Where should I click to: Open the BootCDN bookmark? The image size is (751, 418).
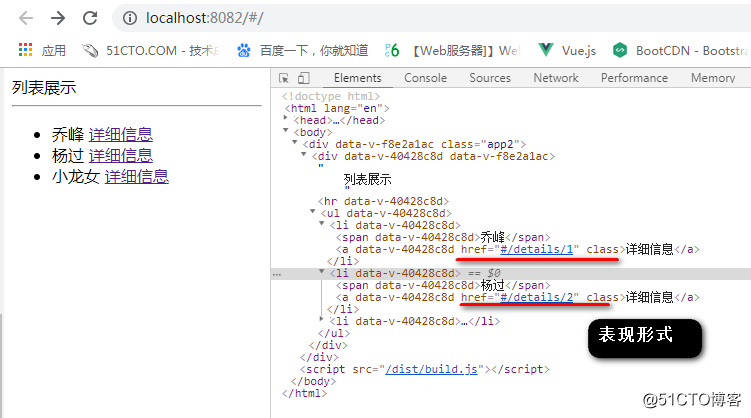681,50
